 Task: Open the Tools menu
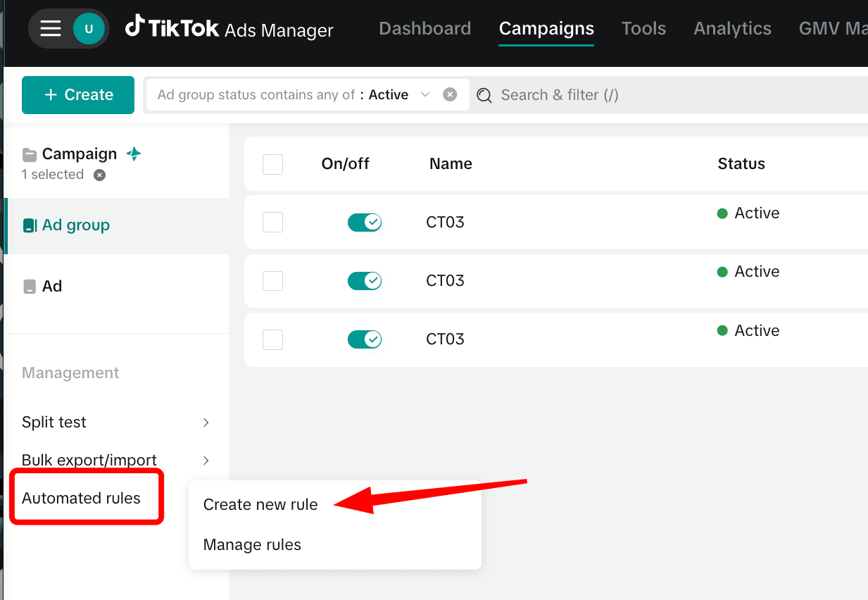[x=643, y=28]
